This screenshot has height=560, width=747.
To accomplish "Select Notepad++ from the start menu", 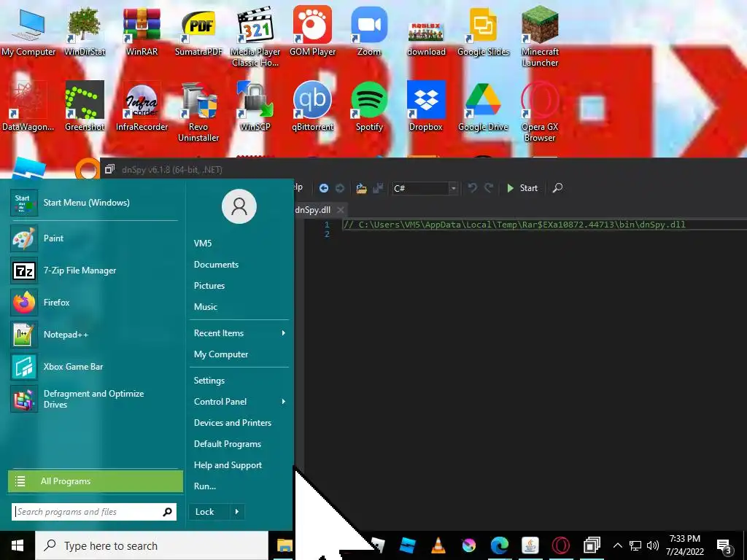I will pos(94,334).
